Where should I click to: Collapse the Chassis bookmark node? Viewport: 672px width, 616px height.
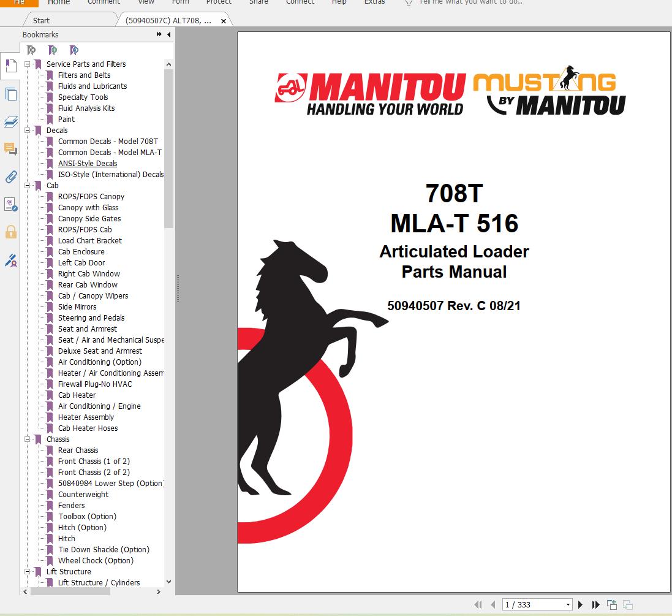[x=28, y=439]
